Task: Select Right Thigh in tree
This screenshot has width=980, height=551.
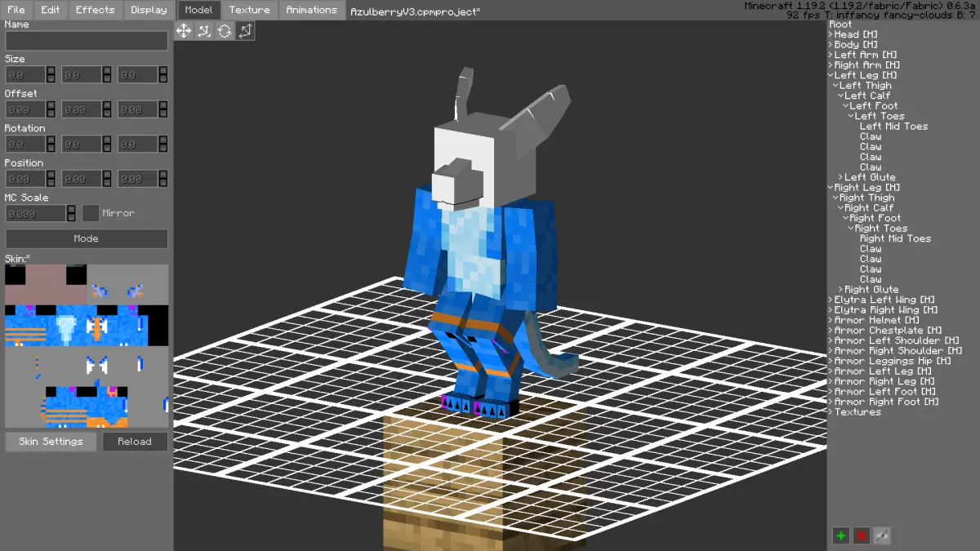Action: tap(867, 198)
